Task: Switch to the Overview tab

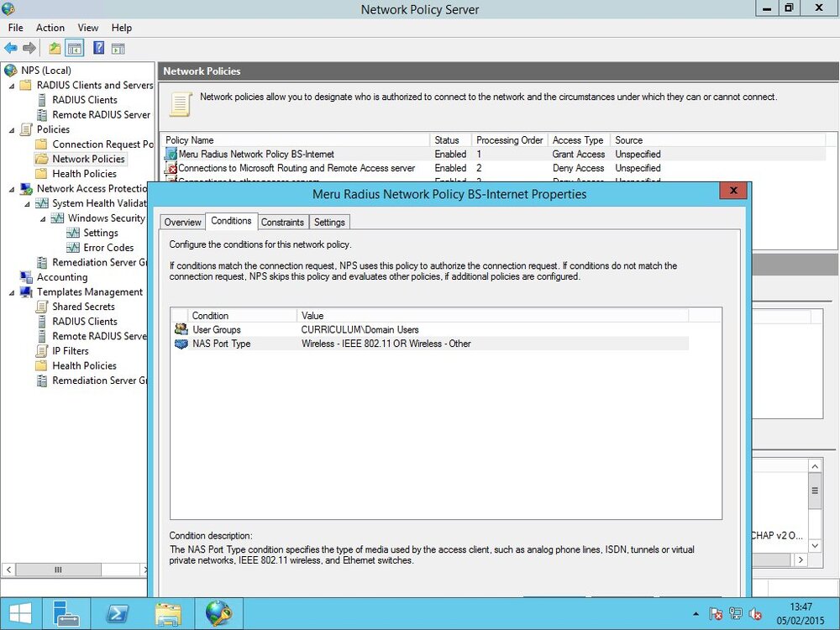Action: (182, 222)
